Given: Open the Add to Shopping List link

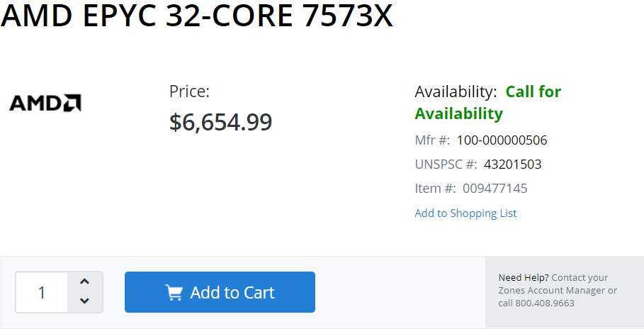Looking at the screenshot, I should [x=465, y=213].
